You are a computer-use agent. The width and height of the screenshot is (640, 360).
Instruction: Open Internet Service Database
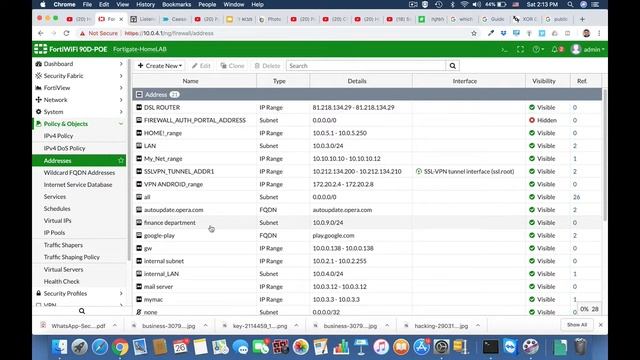tap(79, 184)
